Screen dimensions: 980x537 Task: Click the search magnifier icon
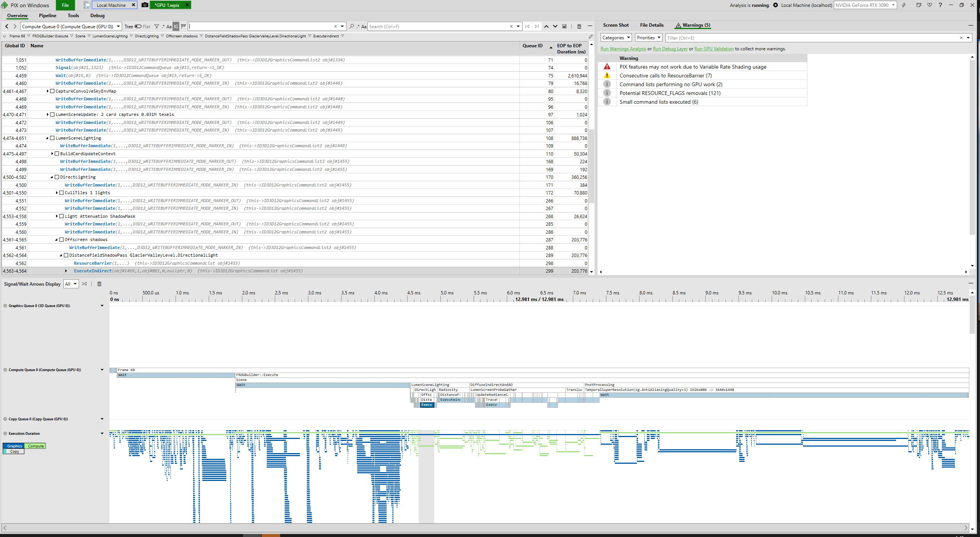[x=351, y=26]
